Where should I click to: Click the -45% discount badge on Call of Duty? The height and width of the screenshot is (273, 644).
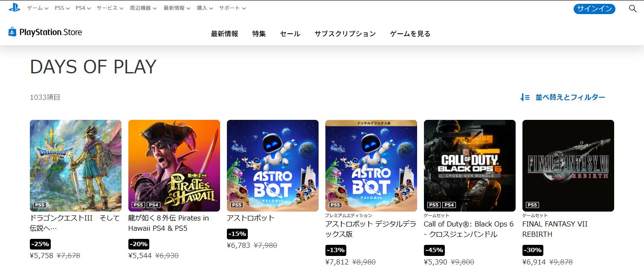434,250
